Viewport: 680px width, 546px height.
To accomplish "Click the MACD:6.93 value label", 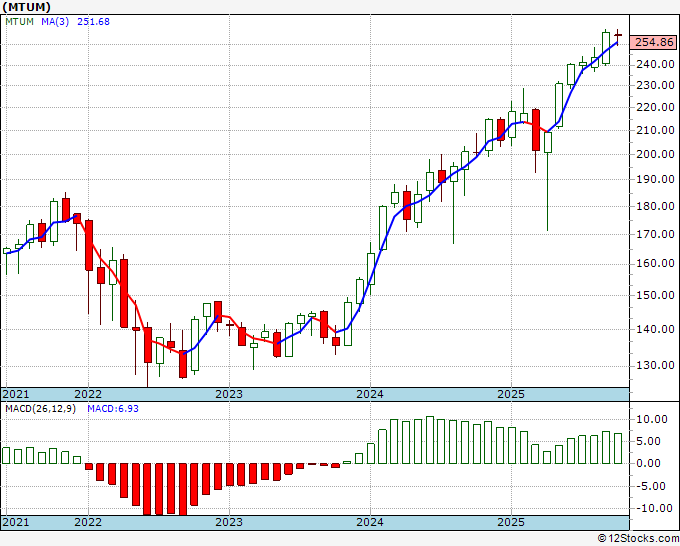I will tap(113, 409).
